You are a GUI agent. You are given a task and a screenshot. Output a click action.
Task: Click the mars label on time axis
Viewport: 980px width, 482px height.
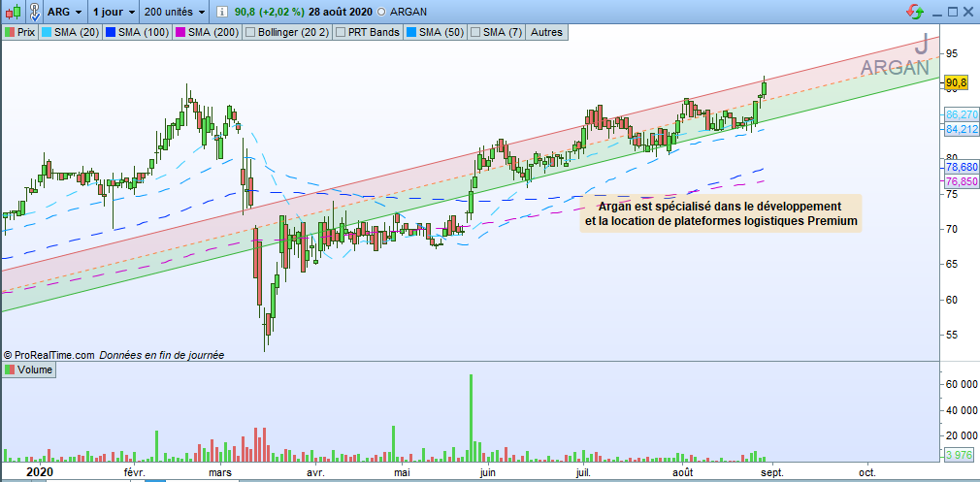(220, 472)
